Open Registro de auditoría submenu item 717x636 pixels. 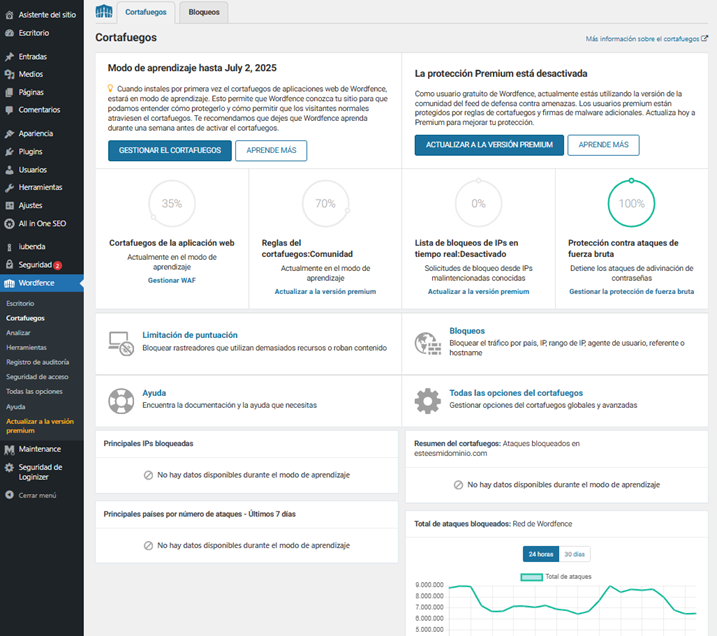pos(37,362)
